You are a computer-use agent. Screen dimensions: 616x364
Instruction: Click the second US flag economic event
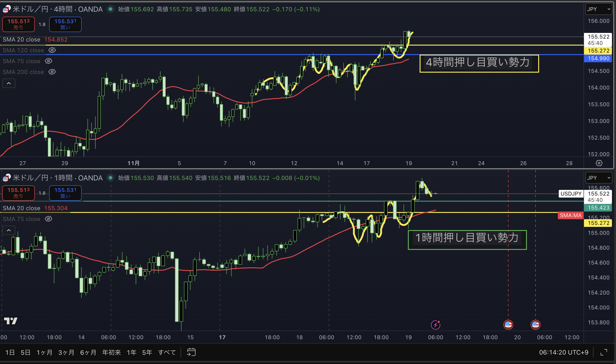click(x=535, y=325)
